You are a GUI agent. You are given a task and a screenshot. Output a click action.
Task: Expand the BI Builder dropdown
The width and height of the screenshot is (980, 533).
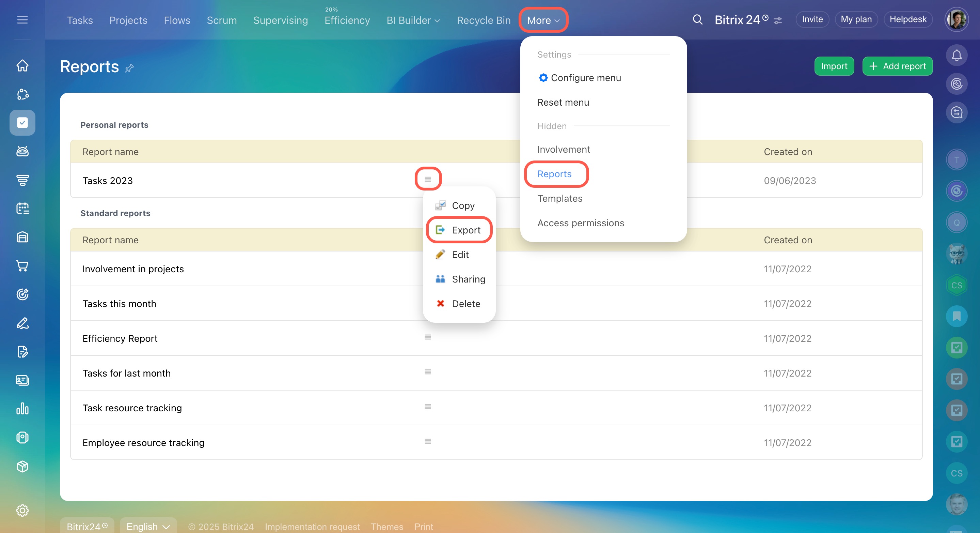[413, 20]
